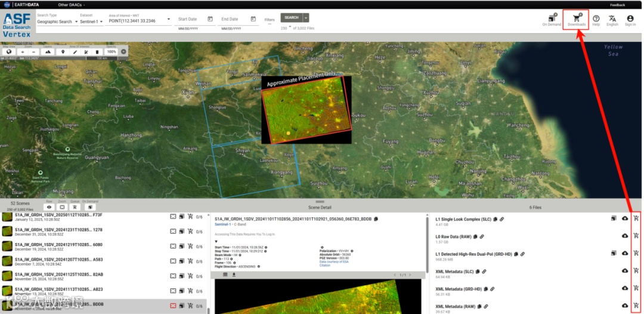Open the Search Type dropdown

coord(56,21)
